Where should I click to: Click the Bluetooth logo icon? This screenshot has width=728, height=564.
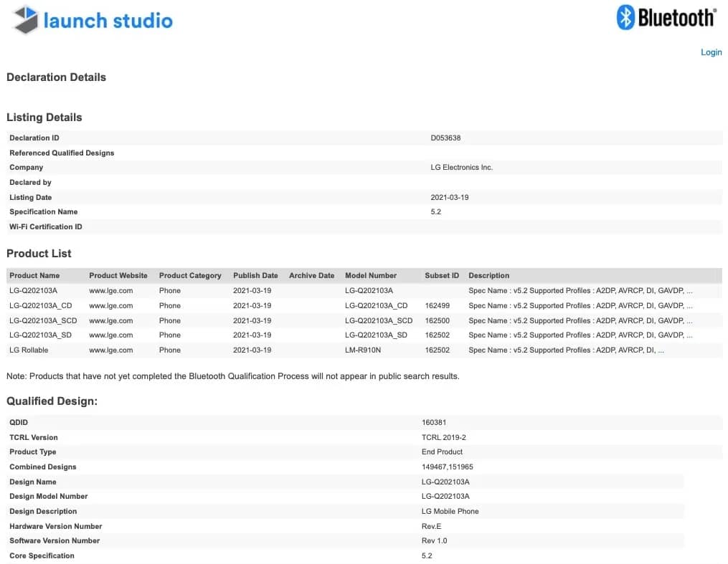pos(626,17)
